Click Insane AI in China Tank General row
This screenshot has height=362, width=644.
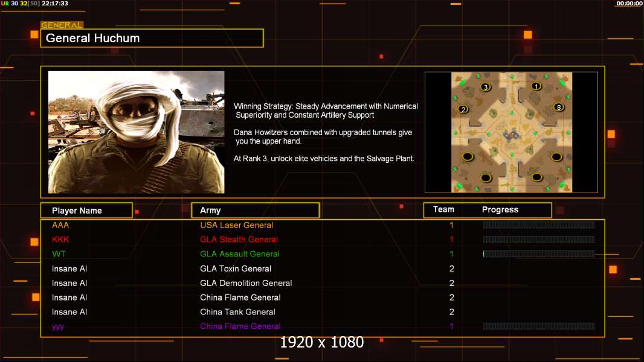69,312
